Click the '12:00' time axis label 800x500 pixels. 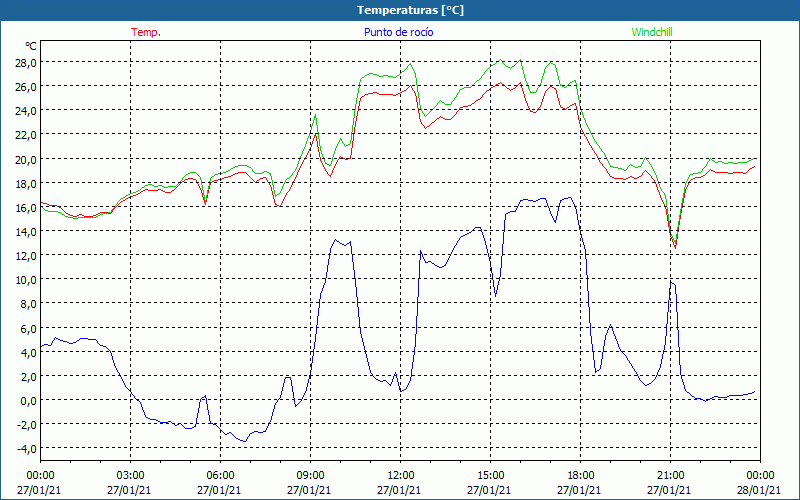[x=401, y=476]
